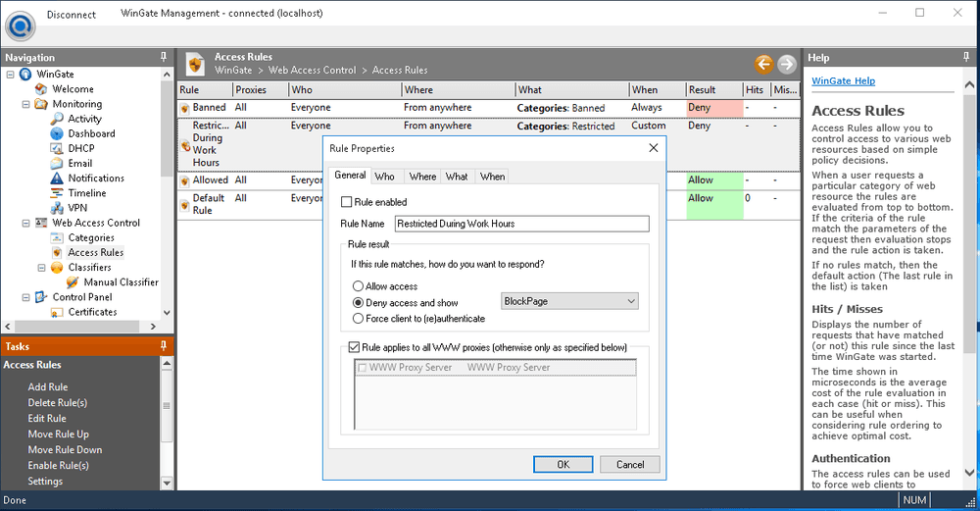Select Allow access radio button
Screen dimensions: 980x511
[x=358, y=286]
